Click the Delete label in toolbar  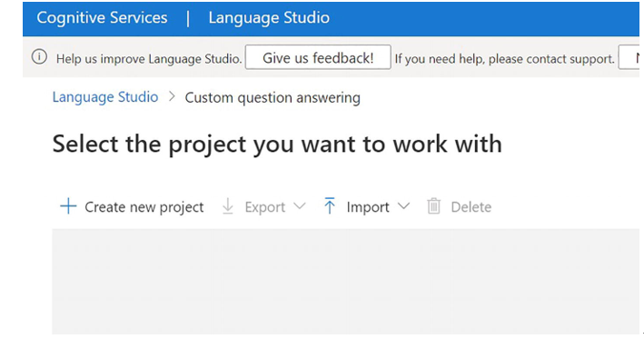pos(471,206)
